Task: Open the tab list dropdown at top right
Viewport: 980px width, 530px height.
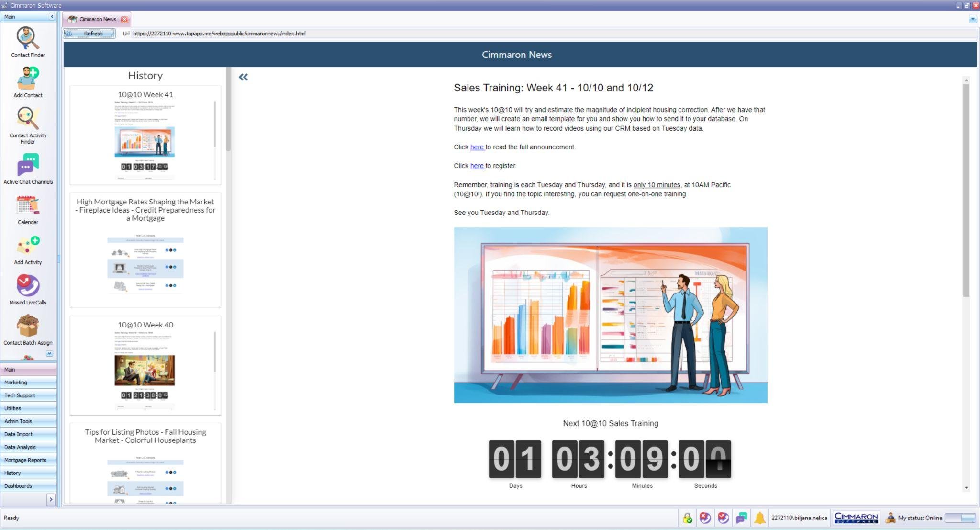Action: tap(972, 19)
